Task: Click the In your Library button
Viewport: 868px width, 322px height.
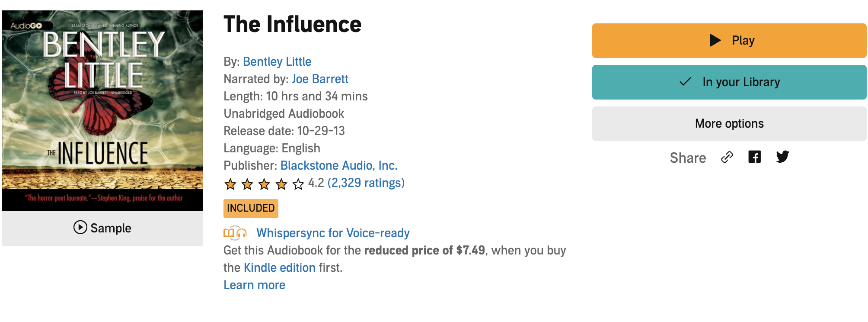Action: tap(729, 82)
